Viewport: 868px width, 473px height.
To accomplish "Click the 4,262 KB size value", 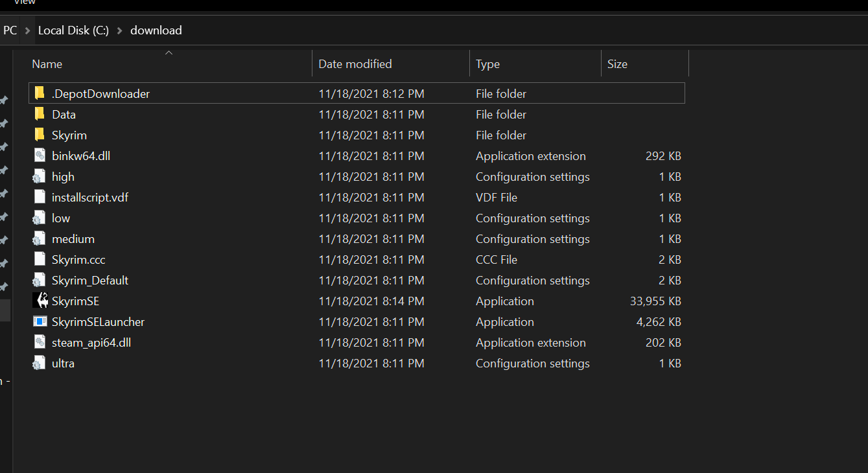I will pyautogui.click(x=659, y=322).
